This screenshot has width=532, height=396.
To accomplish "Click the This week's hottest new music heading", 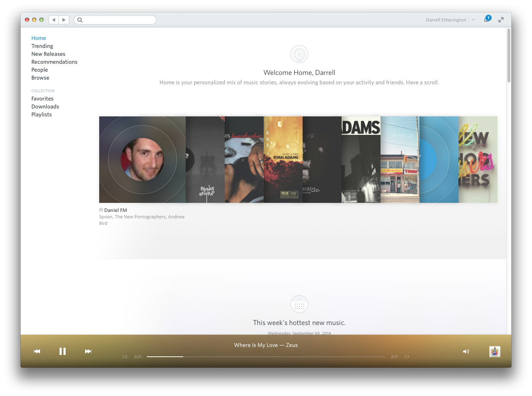I will tap(299, 323).
